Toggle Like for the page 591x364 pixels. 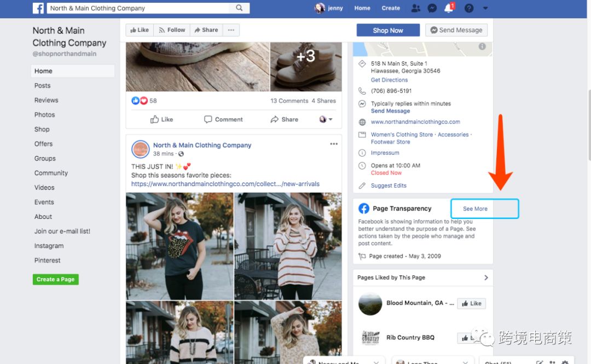140,30
